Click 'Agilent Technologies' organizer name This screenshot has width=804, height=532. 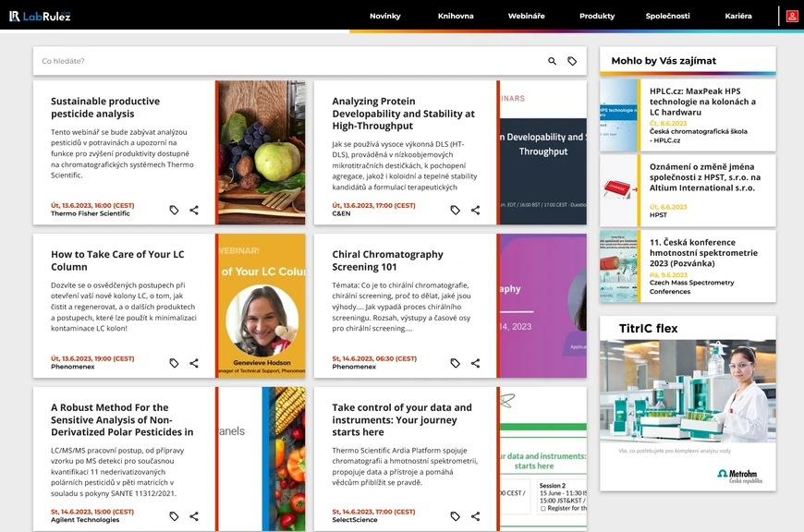[85, 520]
